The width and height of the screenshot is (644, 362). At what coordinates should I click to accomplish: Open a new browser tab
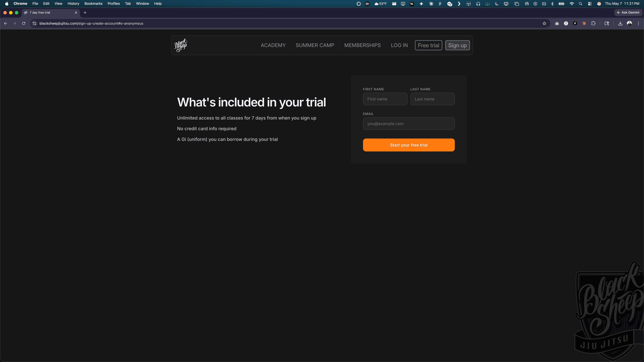pyautogui.click(x=85, y=13)
